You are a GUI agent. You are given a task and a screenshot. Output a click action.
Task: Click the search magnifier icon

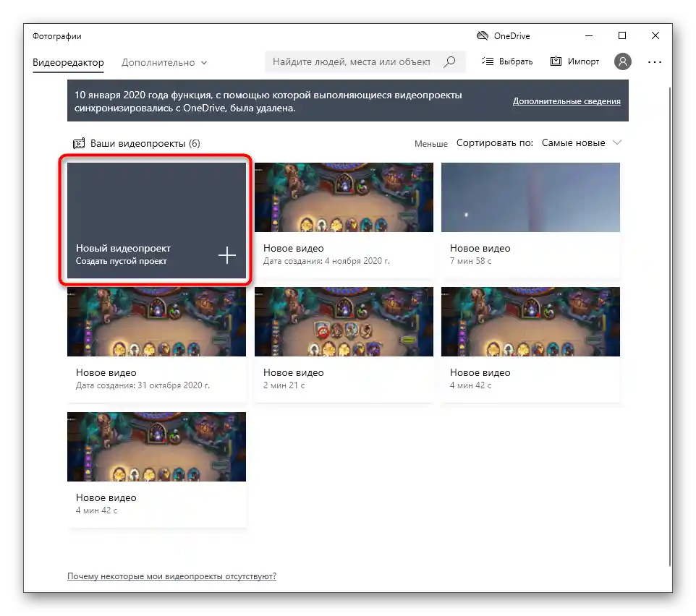(449, 61)
